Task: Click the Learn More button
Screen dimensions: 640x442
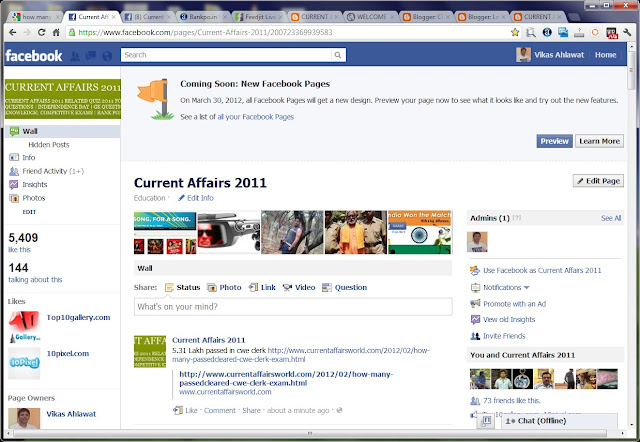Action: click(599, 141)
